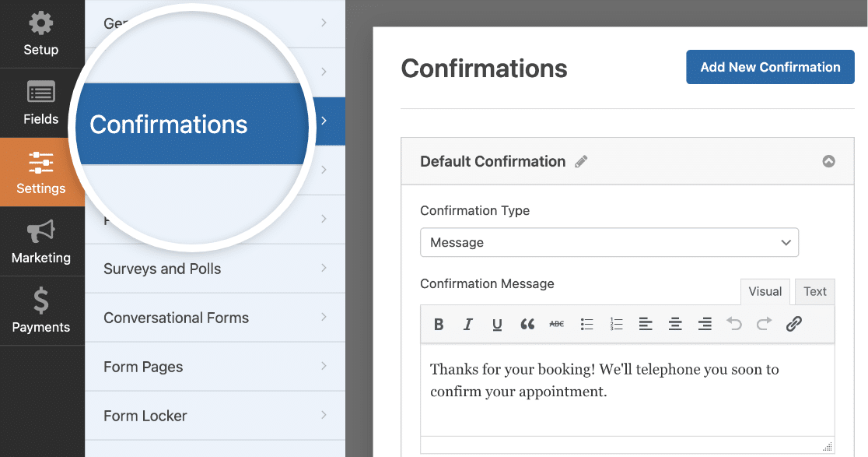Click the chevron beside Form Locker
This screenshot has height=457, width=868.
[324, 415]
